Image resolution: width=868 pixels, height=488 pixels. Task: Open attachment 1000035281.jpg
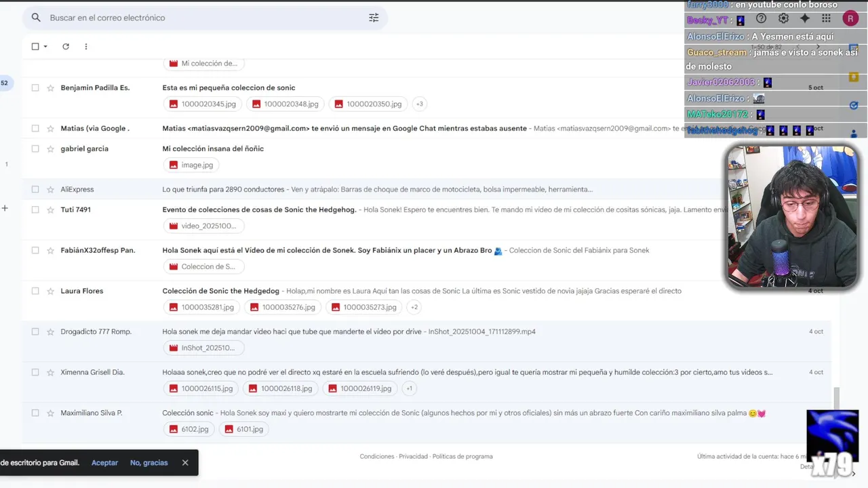pos(201,307)
